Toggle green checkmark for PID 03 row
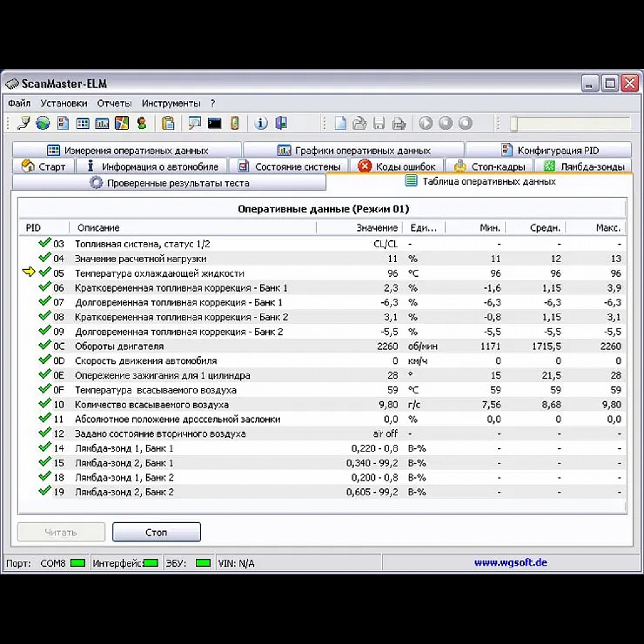 [44, 243]
